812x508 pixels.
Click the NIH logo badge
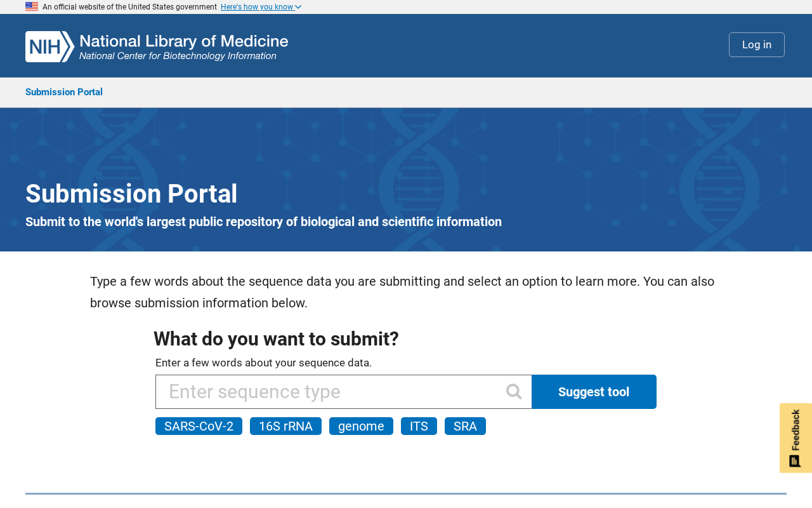click(49, 46)
